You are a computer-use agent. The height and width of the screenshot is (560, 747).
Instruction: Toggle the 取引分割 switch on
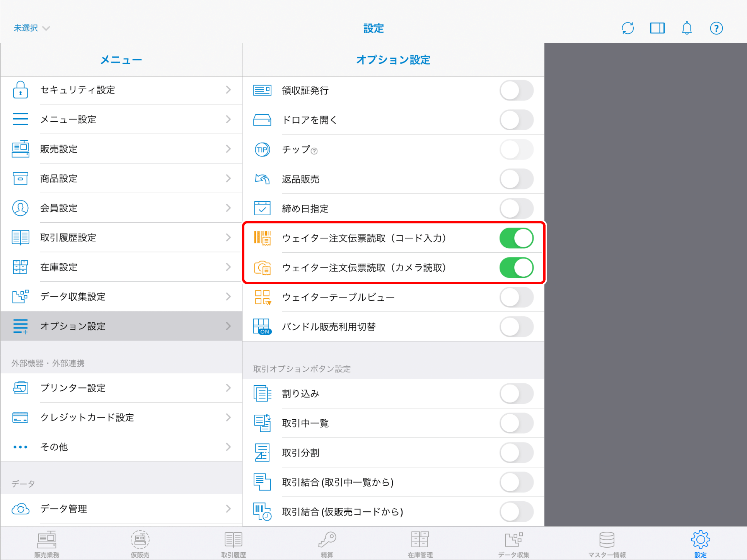516,453
